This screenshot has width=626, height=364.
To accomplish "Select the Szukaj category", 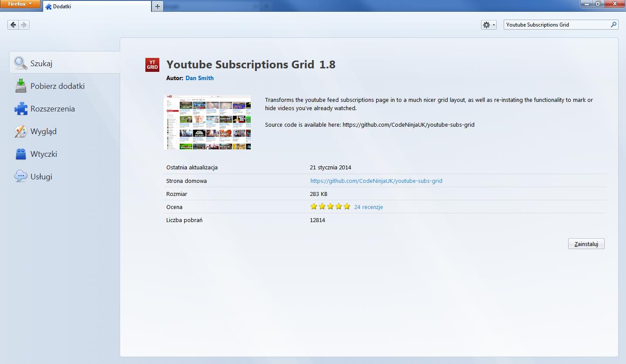I will [64, 63].
